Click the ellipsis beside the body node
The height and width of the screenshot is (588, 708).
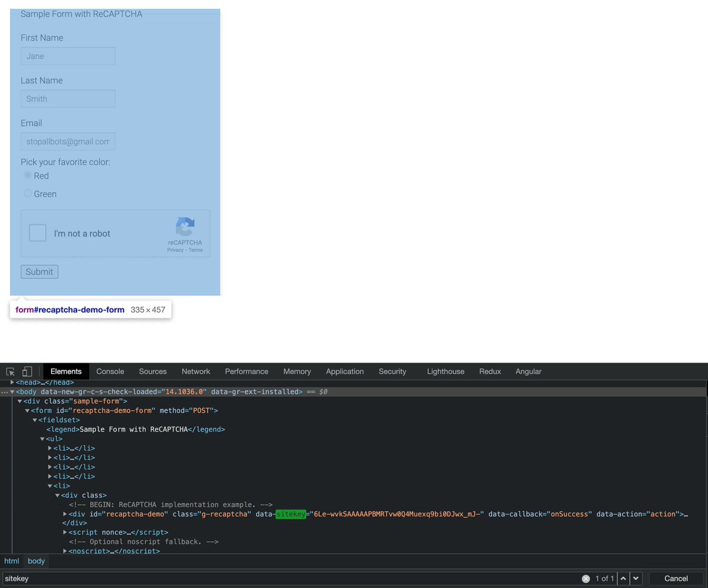pyautogui.click(x=4, y=392)
